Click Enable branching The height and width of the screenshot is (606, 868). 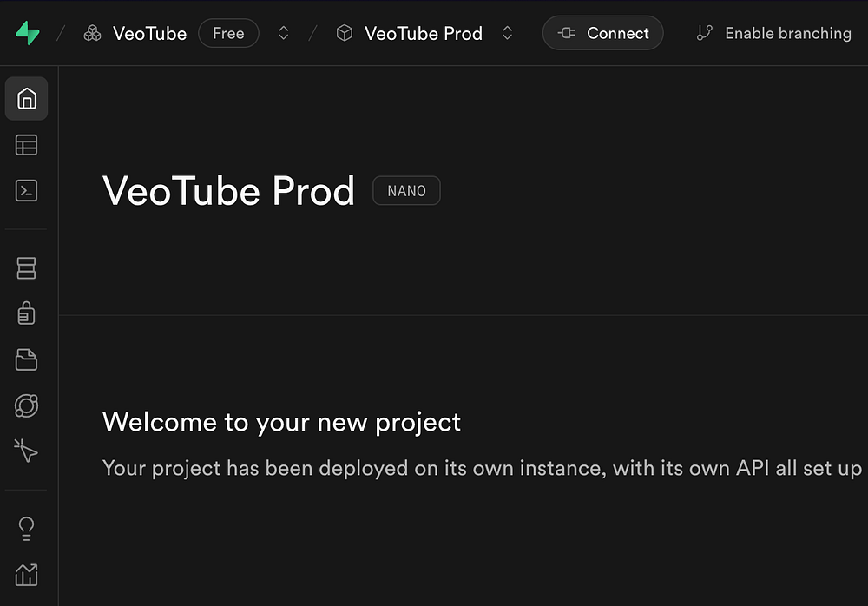tap(774, 33)
